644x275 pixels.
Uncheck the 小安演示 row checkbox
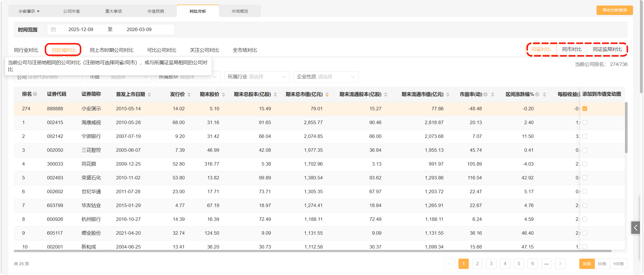(585, 109)
